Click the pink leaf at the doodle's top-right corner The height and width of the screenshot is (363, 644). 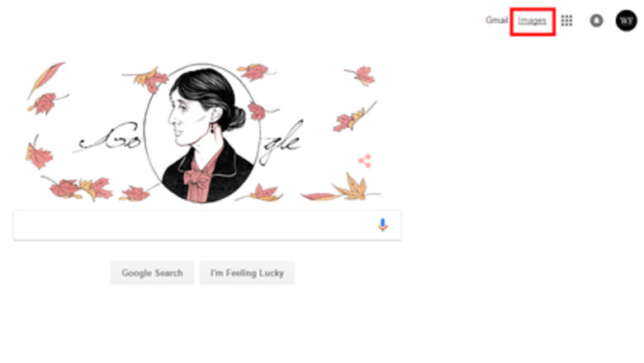[362, 75]
